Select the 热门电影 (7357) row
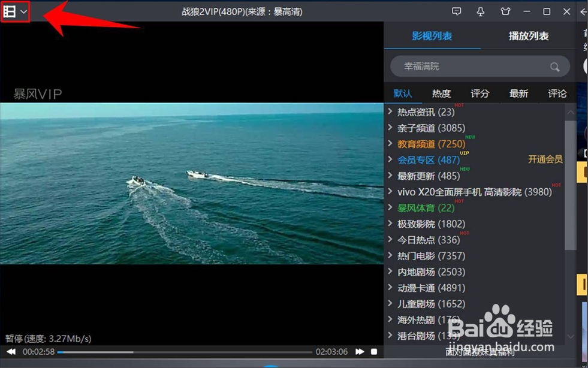The image size is (588, 368). (x=475, y=256)
